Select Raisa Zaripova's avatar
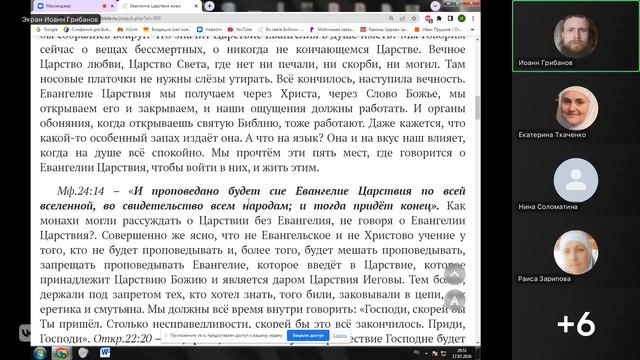The height and width of the screenshot is (360, 640). click(x=576, y=252)
